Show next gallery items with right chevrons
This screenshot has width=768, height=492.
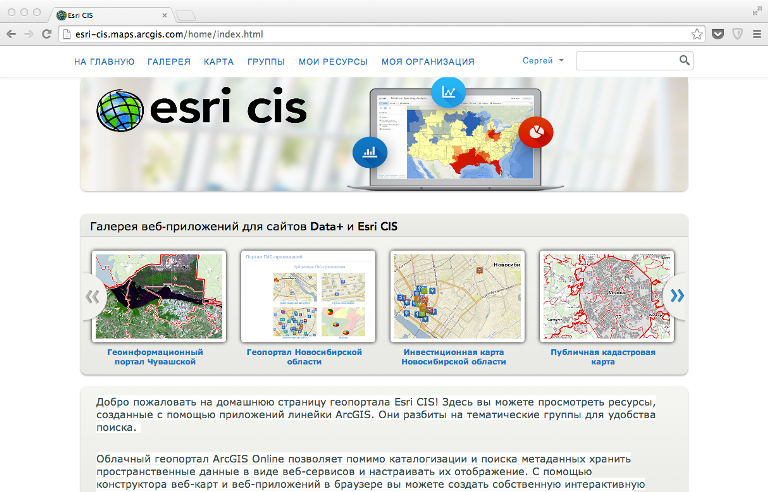(x=676, y=295)
